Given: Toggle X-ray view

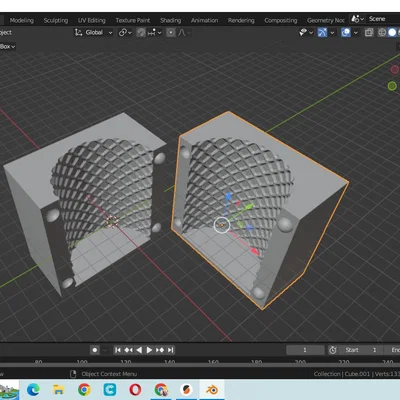Looking at the screenshot, I should pos(369,32).
